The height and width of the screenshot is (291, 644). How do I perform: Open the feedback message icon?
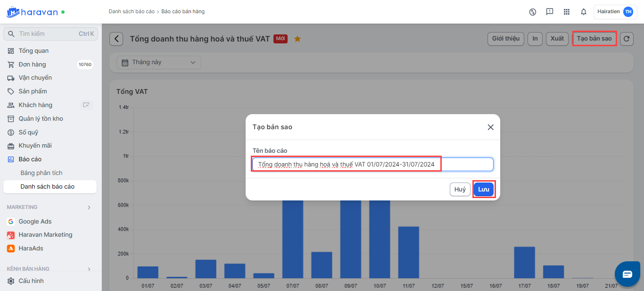550,12
